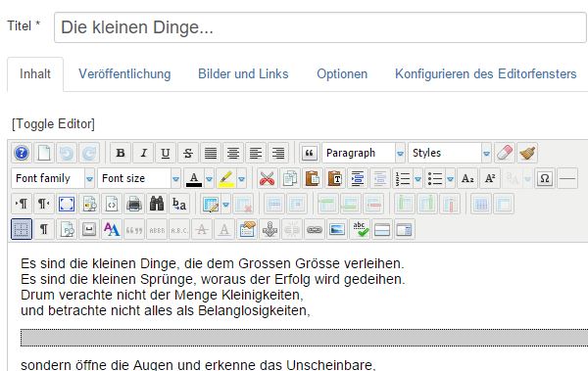The image size is (588, 371).
Task: Set right-to-left text direction
Action: (44, 204)
